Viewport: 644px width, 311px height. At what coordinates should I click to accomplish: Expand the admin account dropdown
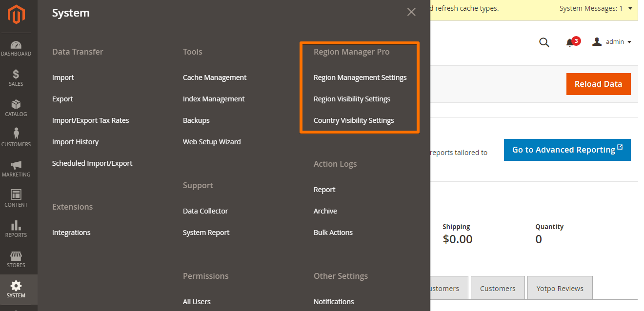tap(612, 42)
